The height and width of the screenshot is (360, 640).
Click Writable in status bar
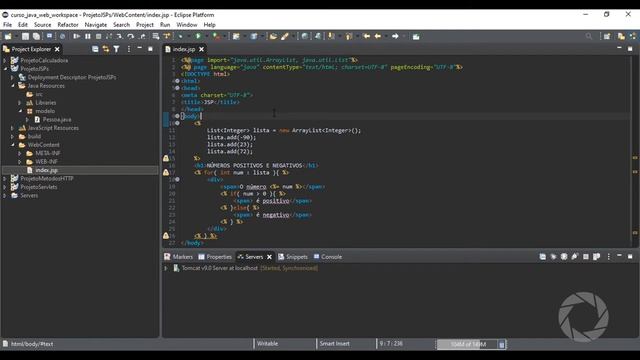[267, 344]
